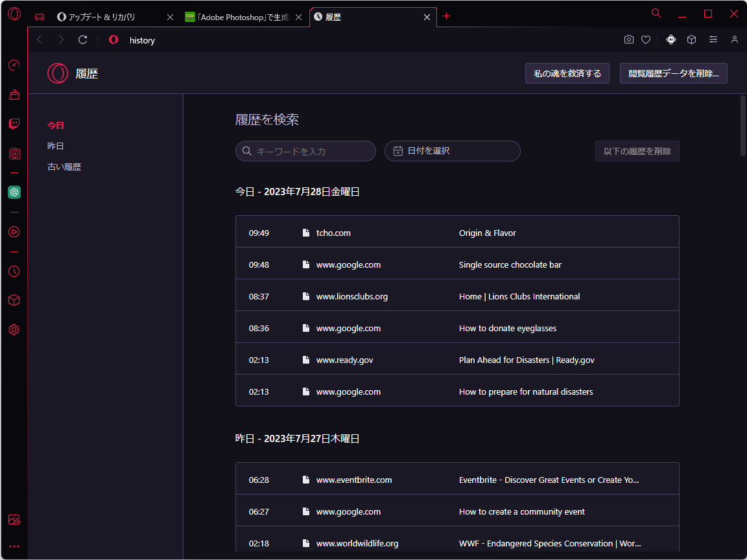The width and height of the screenshot is (747, 560).
Task: Close the Adobe Photoshop tab
Action: point(299,17)
